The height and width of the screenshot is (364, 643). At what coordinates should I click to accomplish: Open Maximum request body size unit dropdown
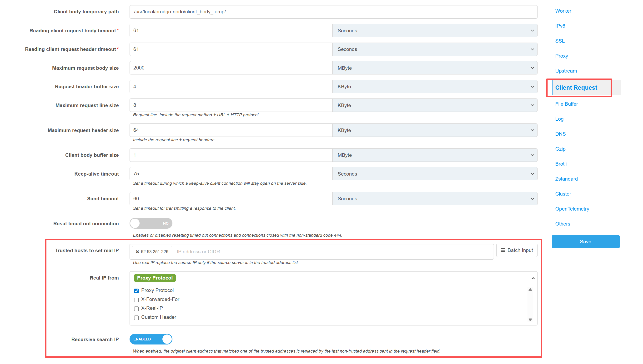435,68
